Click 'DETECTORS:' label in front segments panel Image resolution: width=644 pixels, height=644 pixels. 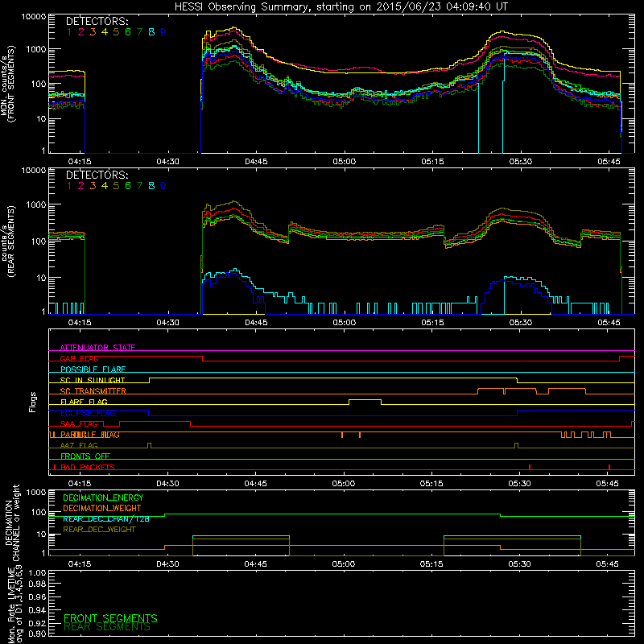pyautogui.click(x=97, y=21)
